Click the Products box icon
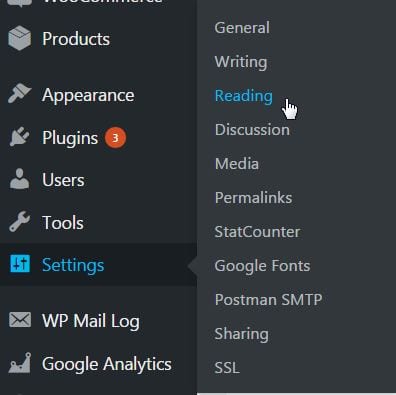This screenshot has width=396, height=395. point(20,38)
